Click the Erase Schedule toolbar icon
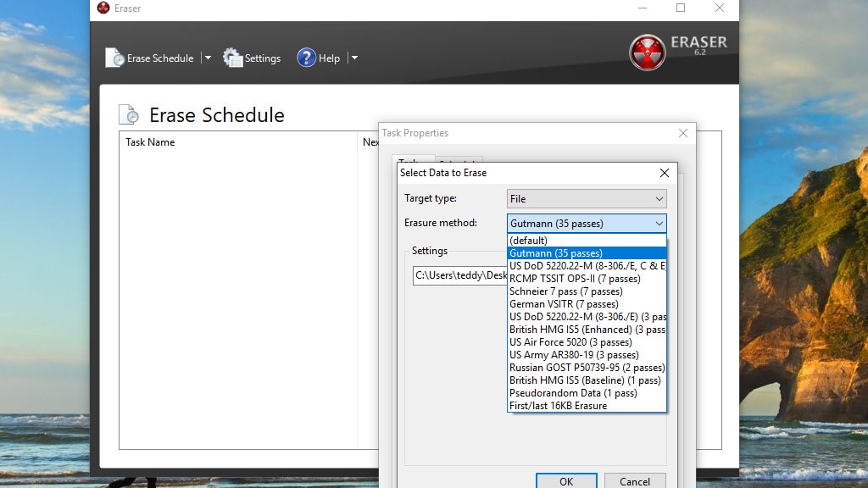Image resolution: width=868 pixels, height=488 pixels. click(114, 58)
